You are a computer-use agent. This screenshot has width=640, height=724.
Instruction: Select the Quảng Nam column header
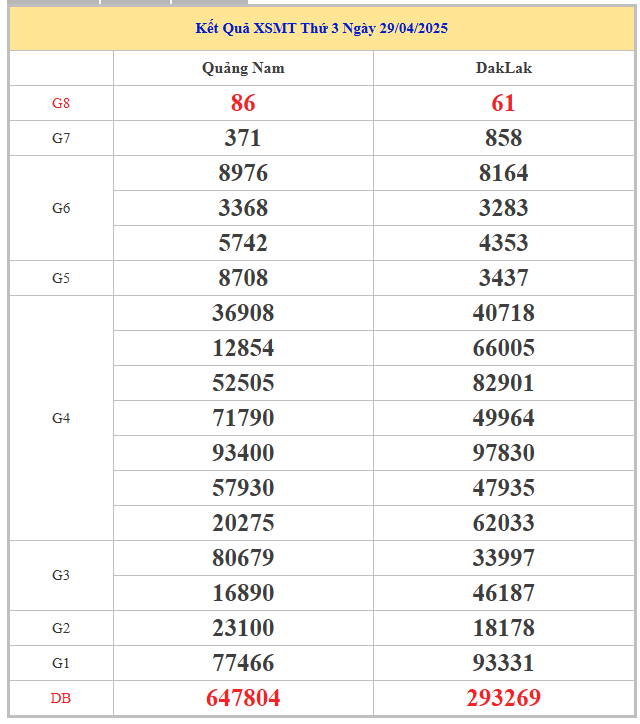tap(243, 68)
